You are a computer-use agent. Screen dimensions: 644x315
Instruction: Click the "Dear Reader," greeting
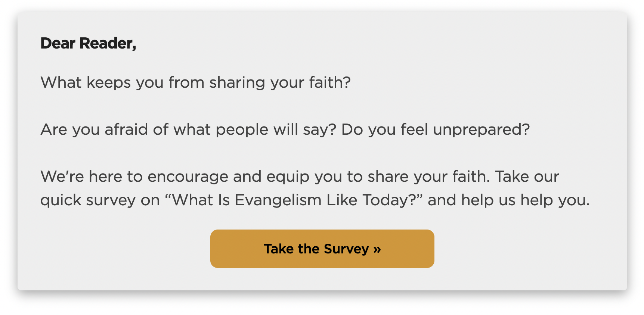(x=88, y=43)
